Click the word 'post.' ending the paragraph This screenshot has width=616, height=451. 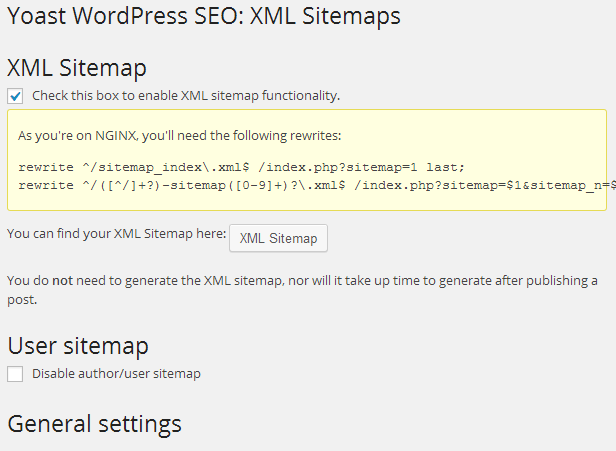(22, 299)
